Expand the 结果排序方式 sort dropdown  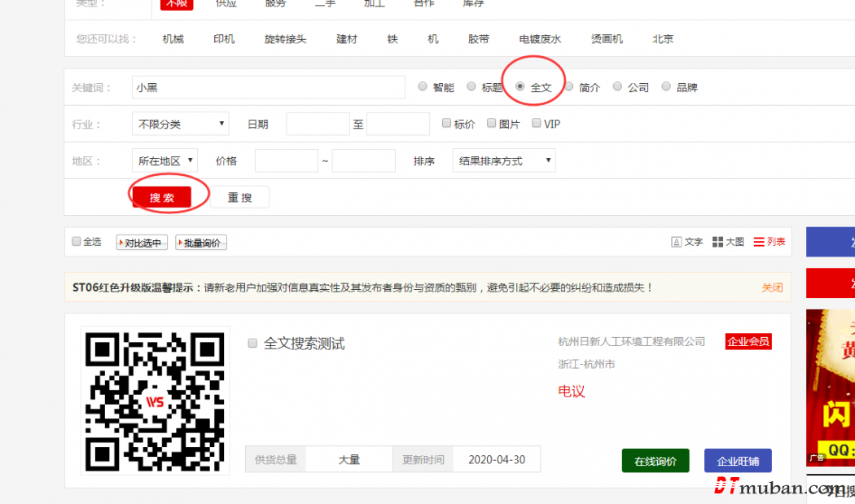pos(504,160)
